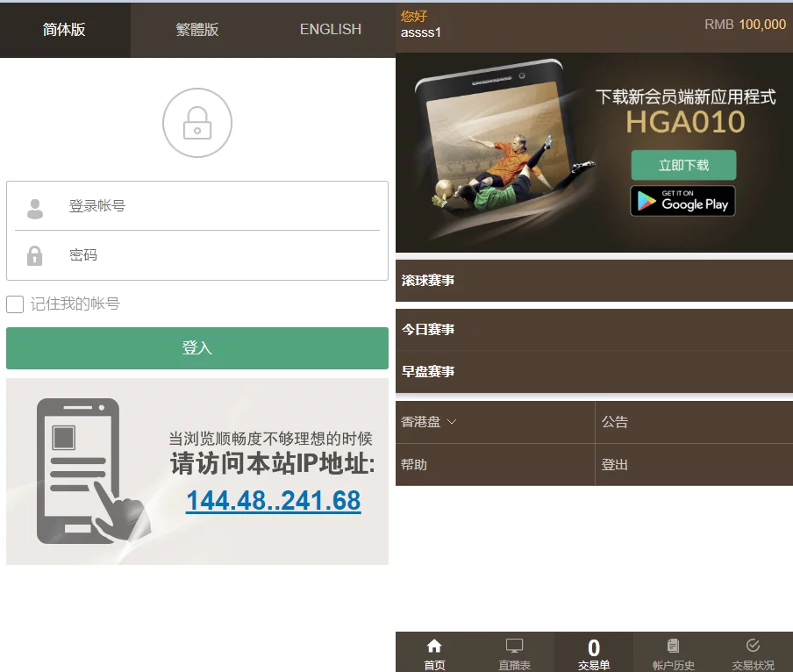Click the padlock circle icon above login
The image size is (793, 672).
[197, 123]
